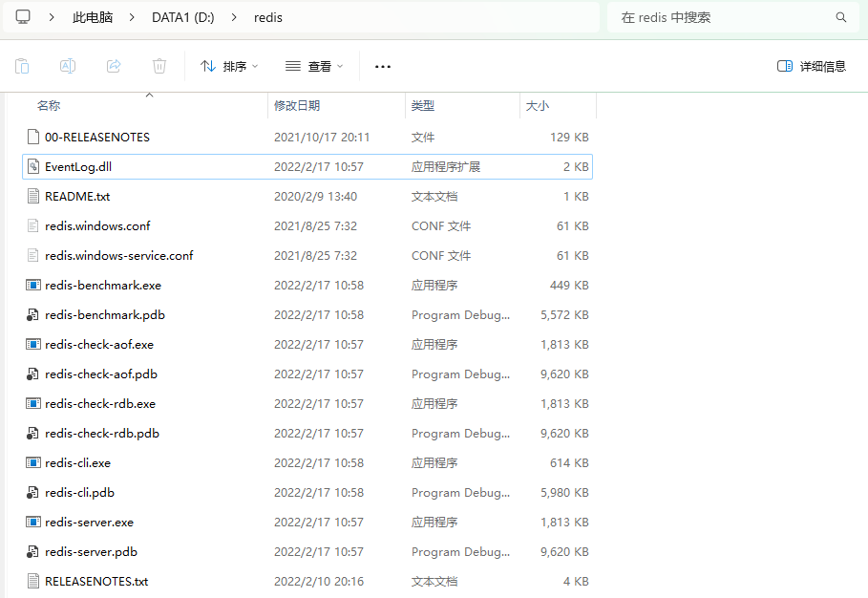
Task: Select the redis-server.exe file icon
Action: coord(33,523)
